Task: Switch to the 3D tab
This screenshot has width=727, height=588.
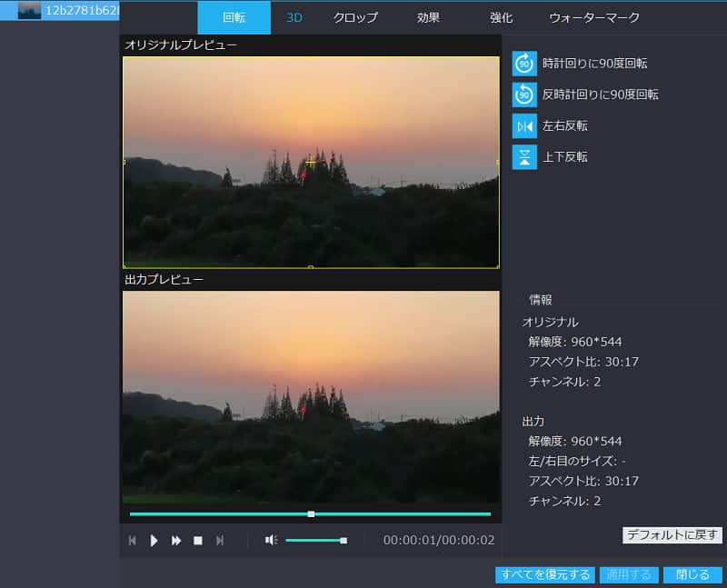Action: [x=294, y=16]
